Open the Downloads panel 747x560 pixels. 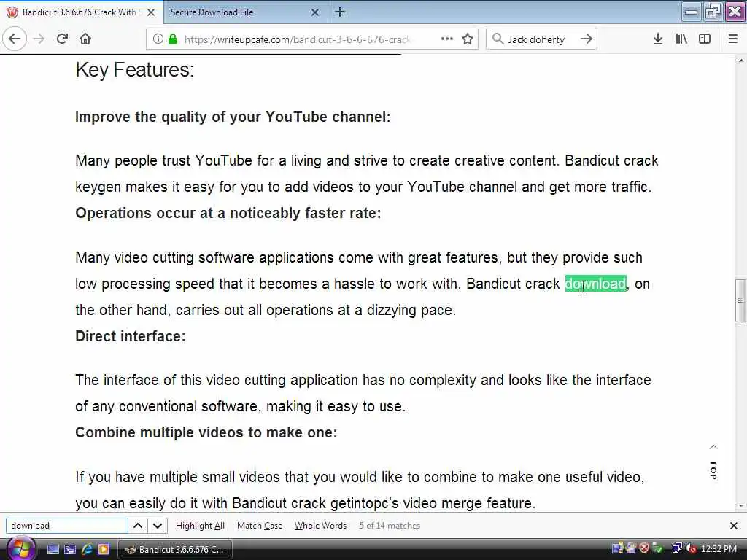(658, 39)
